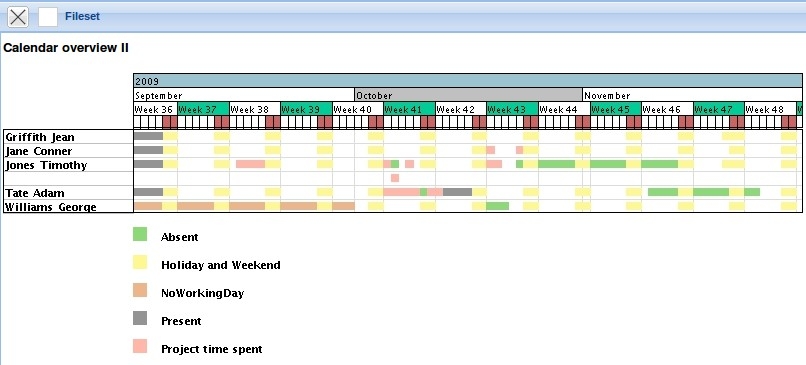Click the green Absent legend swatch
This screenshot has width=806, height=365.
140,234
